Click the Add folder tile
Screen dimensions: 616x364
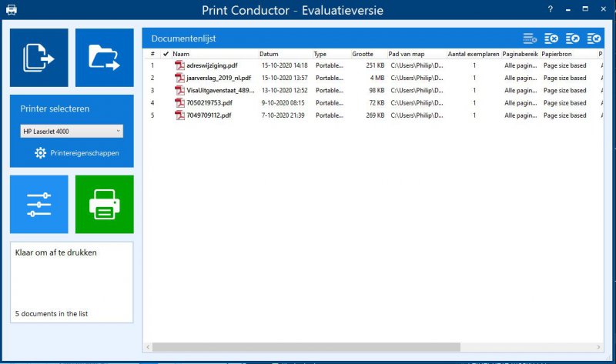pyautogui.click(x=105, y=58)
